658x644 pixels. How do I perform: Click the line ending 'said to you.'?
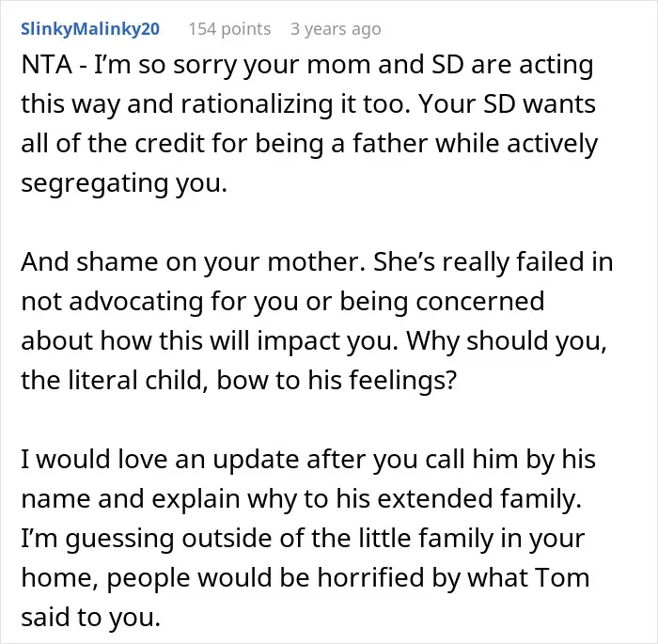click(x=91, y=617)
